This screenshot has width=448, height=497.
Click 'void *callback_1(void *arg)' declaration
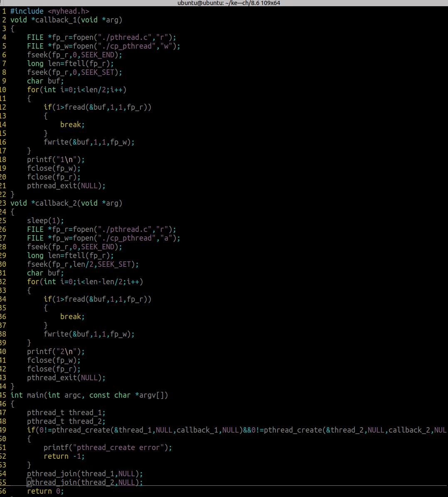pyautogui.click(x=66, y=20)
